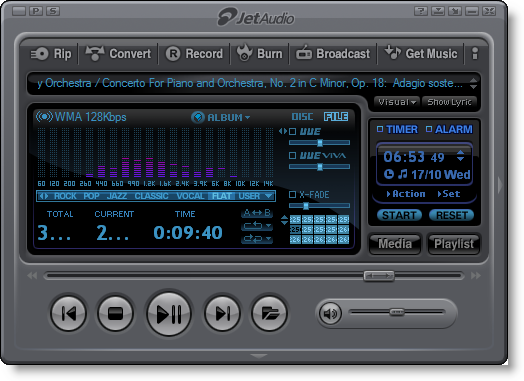Expand the USER equalizer preset dropdown
Screen dimensions: 524x381
click(x=269, y=196)
